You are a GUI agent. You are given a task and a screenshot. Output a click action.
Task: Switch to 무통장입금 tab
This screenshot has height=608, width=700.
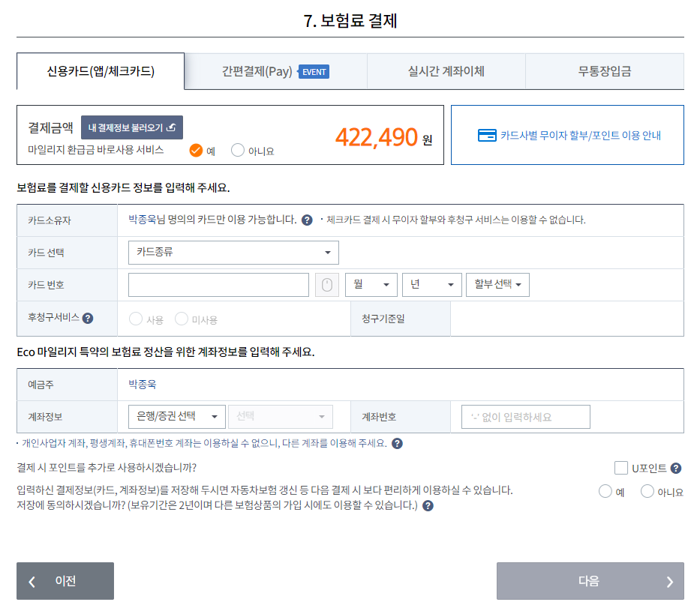[x=605, y=71]
